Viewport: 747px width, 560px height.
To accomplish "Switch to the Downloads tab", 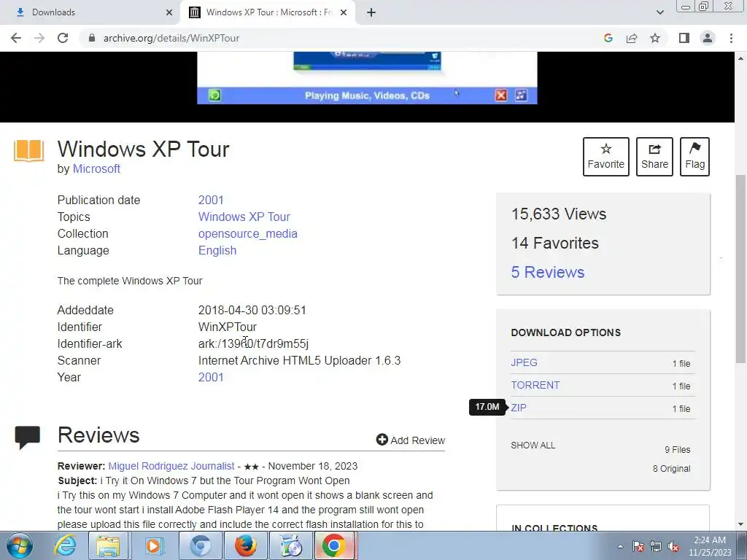I will 90,12.
